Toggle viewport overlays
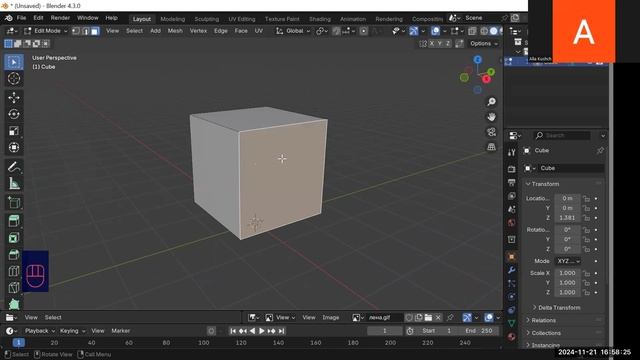The width and height of the screenshot is (640, 360). tap(436, 31)
